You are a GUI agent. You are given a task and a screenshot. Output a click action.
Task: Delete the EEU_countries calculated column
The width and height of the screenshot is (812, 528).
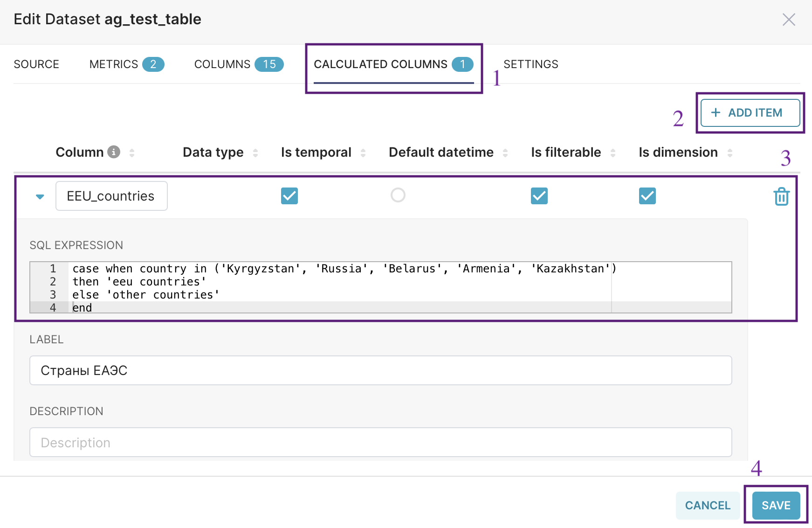(781, 196)
